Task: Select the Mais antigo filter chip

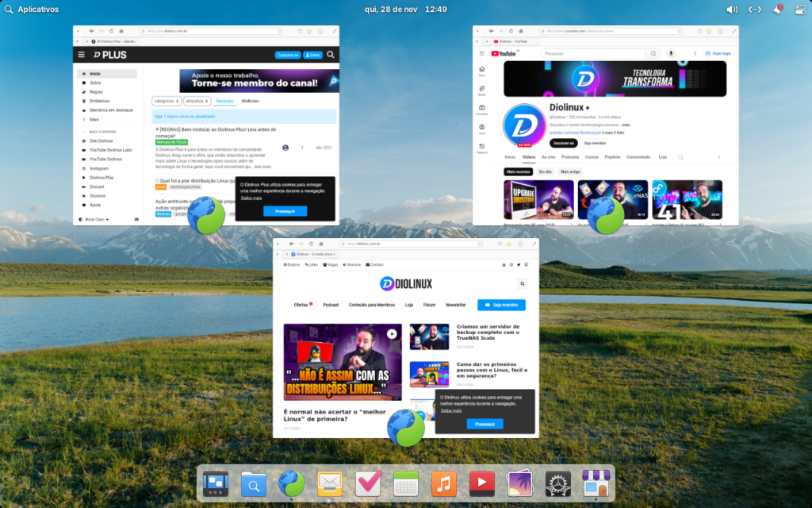Action: click(x=570, y=171)
